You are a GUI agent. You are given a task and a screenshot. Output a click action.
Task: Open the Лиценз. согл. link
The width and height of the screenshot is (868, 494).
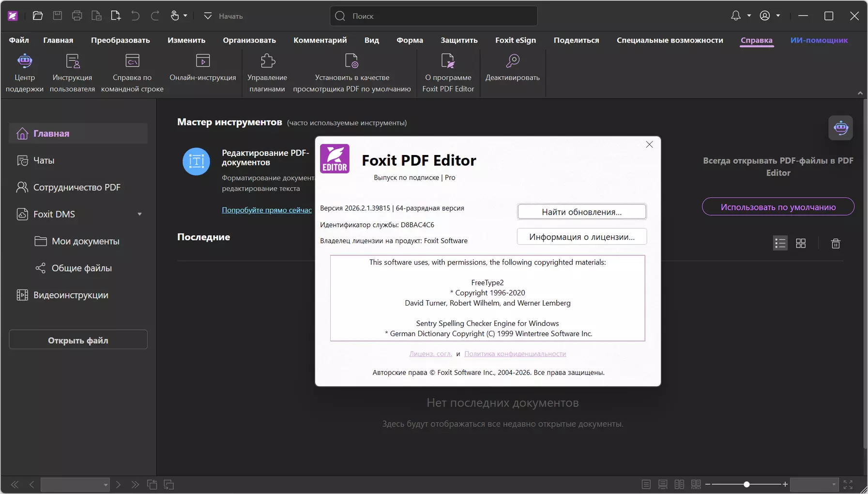[430, 354]
